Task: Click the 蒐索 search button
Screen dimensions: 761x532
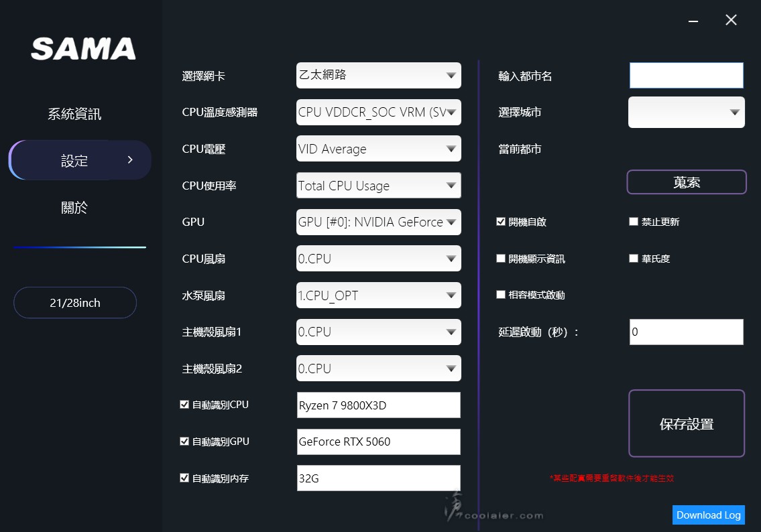Action: coord(687,182)
